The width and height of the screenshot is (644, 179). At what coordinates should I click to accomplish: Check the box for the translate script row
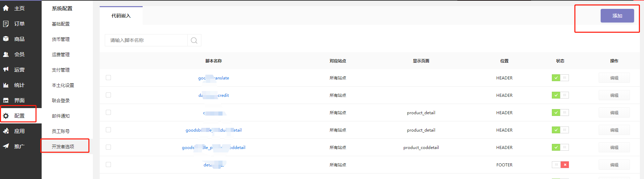pyautogui.click(x=108, y=78)
